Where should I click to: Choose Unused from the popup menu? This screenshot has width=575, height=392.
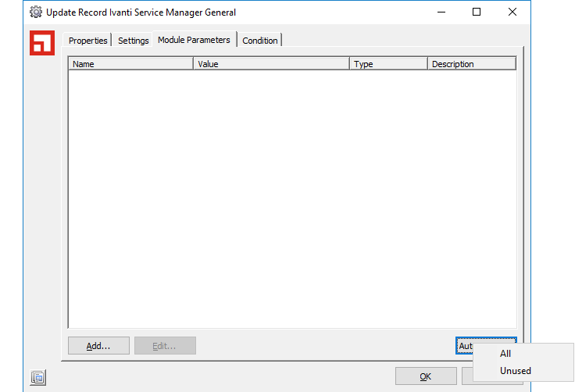coord(523,371)
